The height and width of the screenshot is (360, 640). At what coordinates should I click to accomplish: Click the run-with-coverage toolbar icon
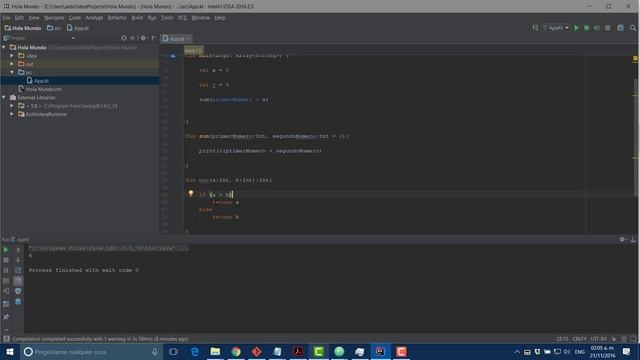597,28
